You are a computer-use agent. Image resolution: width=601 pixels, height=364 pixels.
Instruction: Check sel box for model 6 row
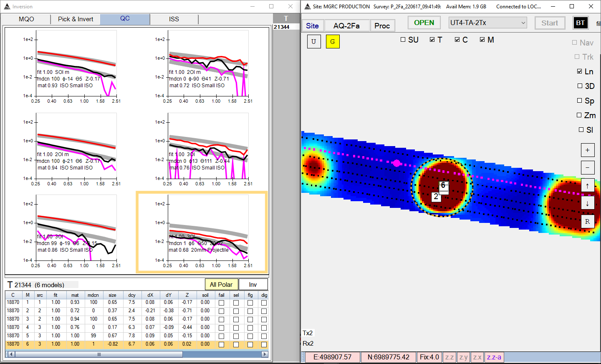tap(236, 344)
